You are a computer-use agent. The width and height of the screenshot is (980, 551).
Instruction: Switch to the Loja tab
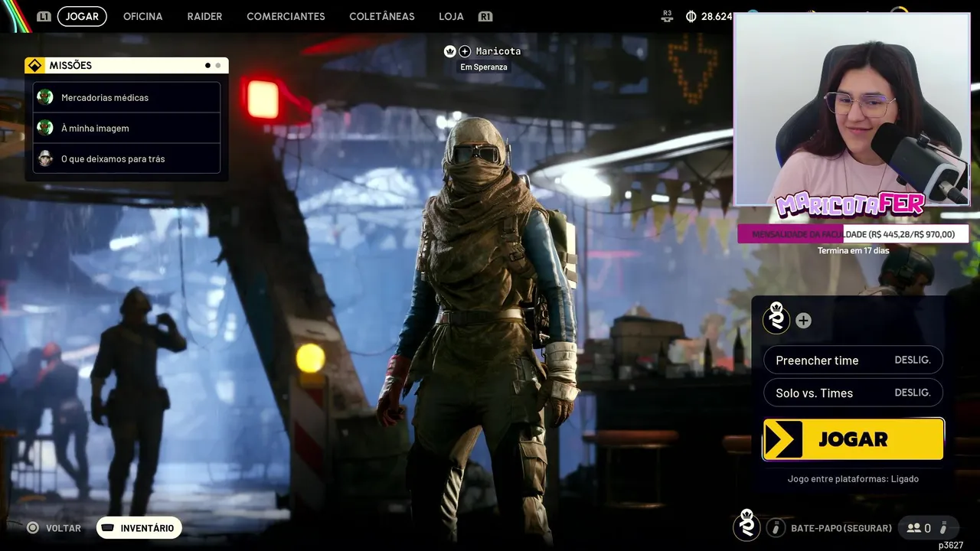pyautogui.click(x=451, y=16)
